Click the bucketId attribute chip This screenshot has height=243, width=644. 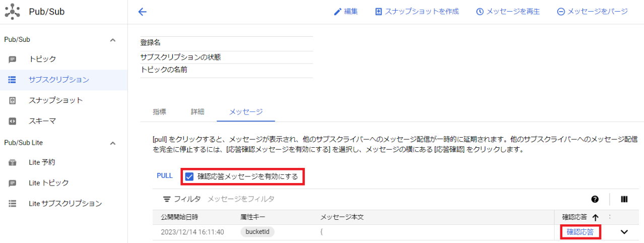point(257,232)
